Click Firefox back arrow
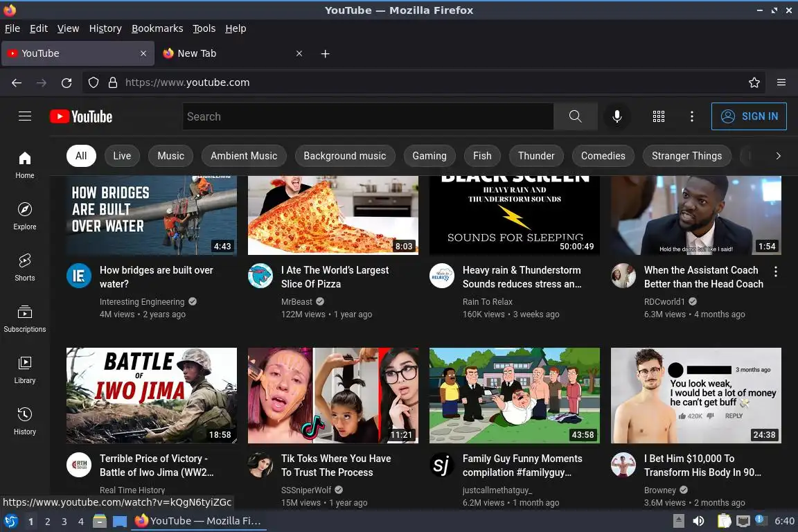 [17, 82]
